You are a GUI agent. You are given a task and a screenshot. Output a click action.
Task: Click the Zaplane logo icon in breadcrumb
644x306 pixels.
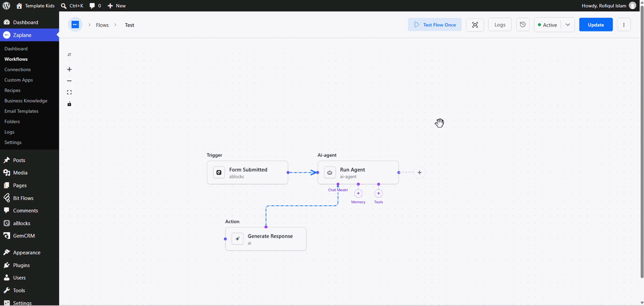point(75,25)
